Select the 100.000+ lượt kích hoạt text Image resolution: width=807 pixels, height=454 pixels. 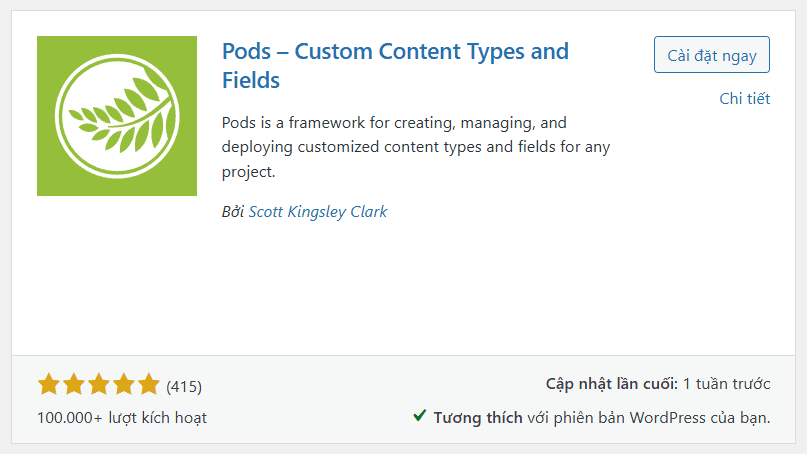[122, 417]
